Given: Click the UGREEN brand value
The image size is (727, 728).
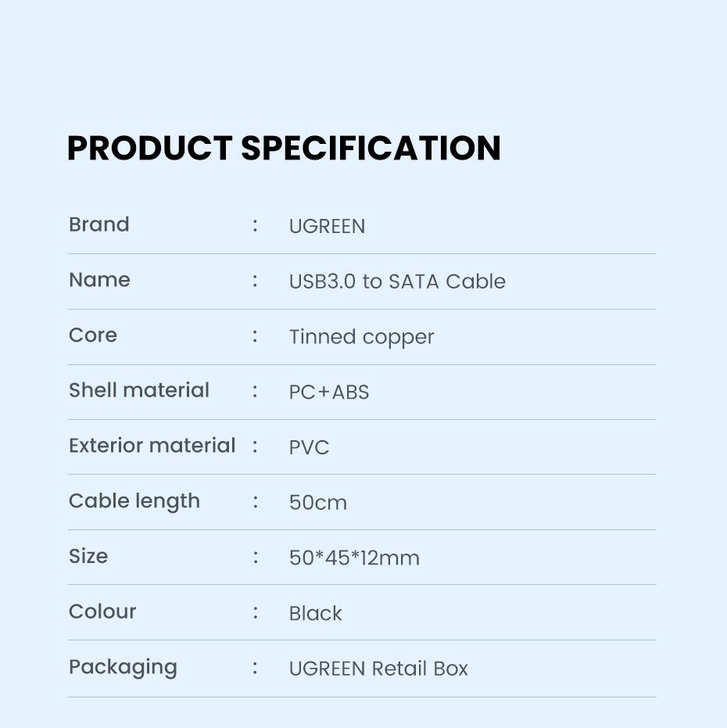Looking at the screenshot, I should click(x=327, y=227).
